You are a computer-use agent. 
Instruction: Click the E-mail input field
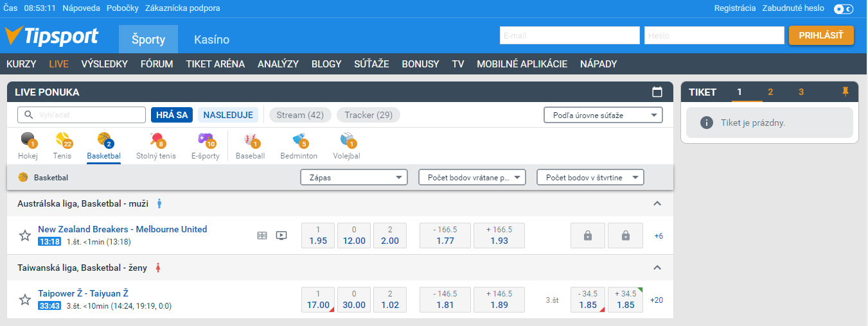point(569,35)
